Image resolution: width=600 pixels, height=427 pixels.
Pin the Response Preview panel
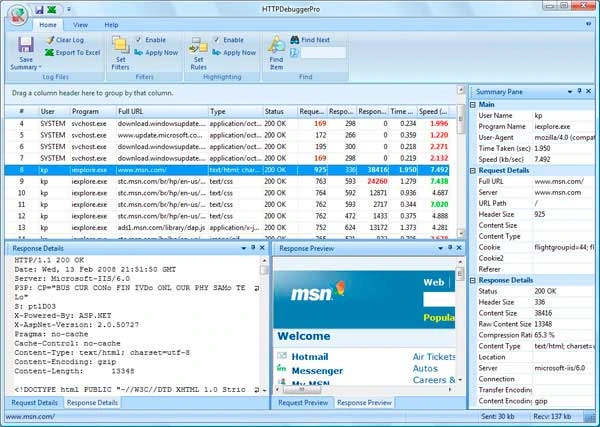click(x=450, y=248)
